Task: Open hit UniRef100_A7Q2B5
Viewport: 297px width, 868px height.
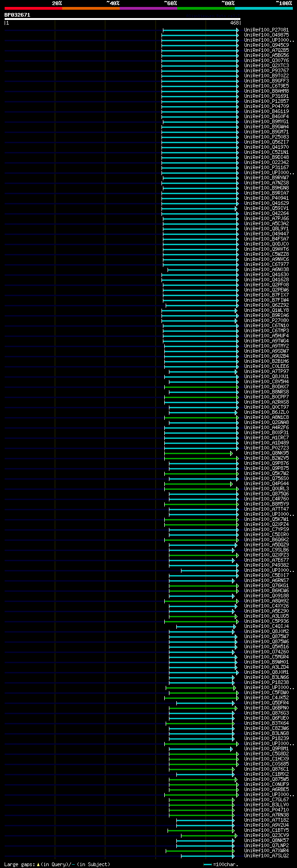Action: tap(266, 51)
